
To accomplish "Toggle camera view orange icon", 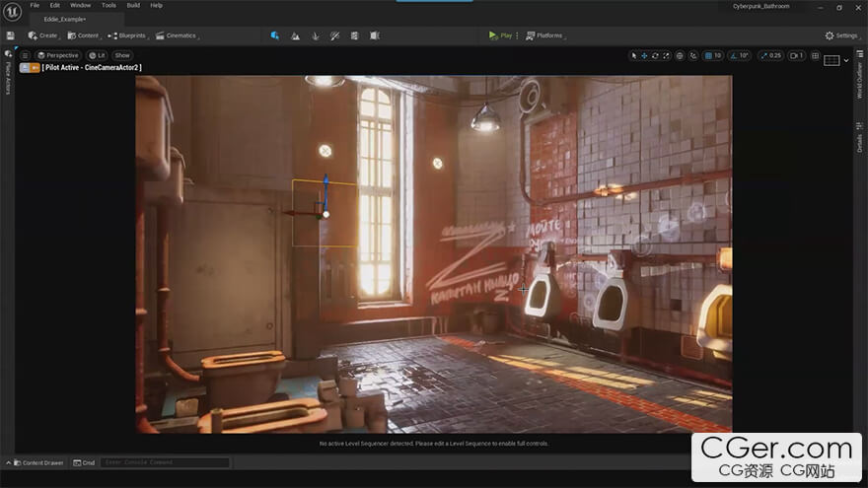I will (x=35, y=67).
